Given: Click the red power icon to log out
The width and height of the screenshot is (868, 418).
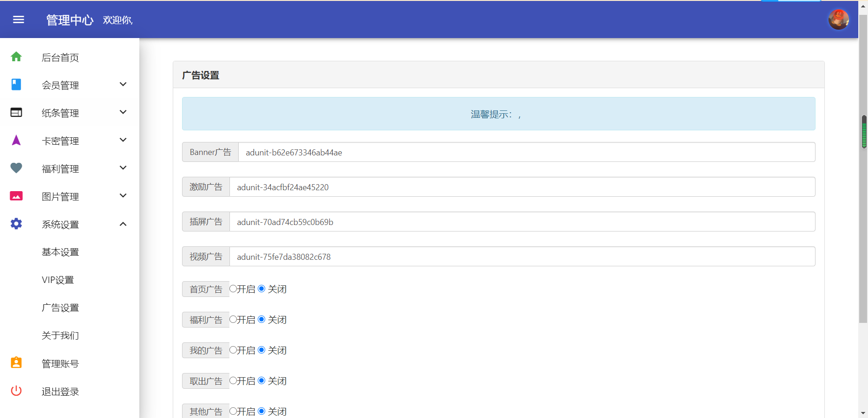Looking at the screenshot, I should point(16,391).
